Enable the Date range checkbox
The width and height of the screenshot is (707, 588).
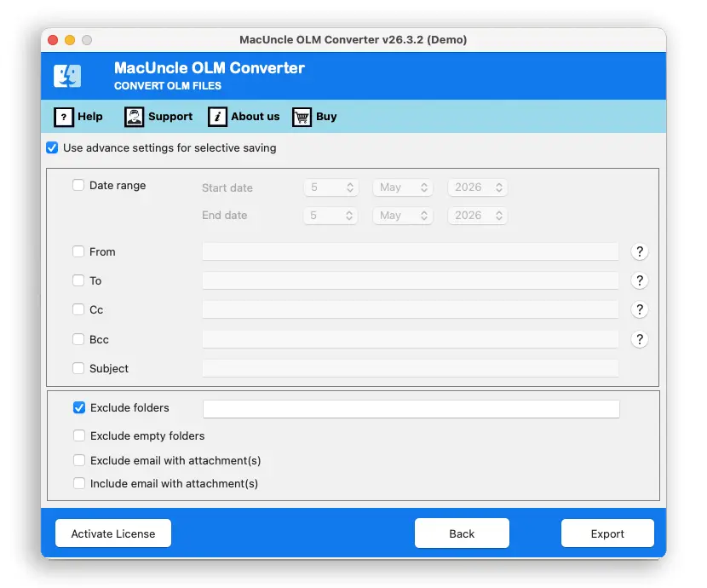(x=78, y=185)
